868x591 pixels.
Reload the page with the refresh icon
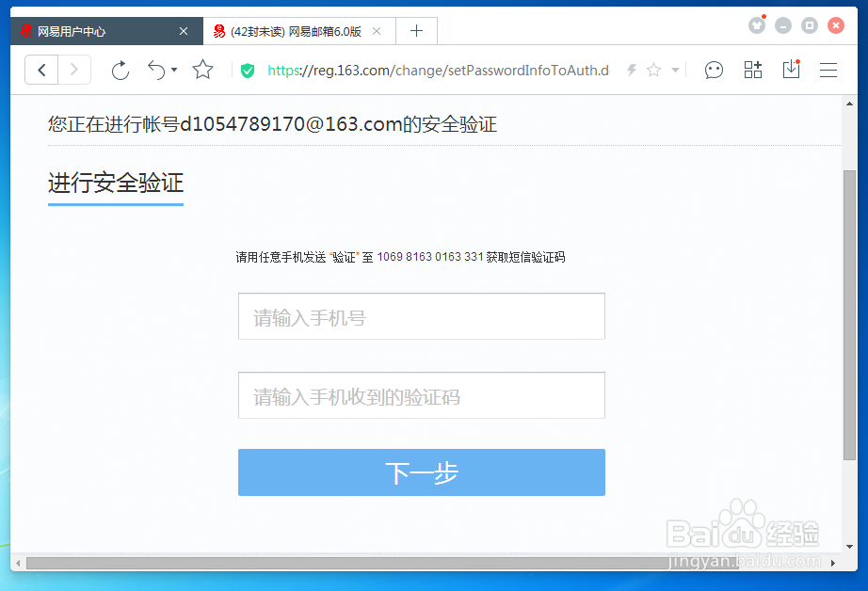121,71
